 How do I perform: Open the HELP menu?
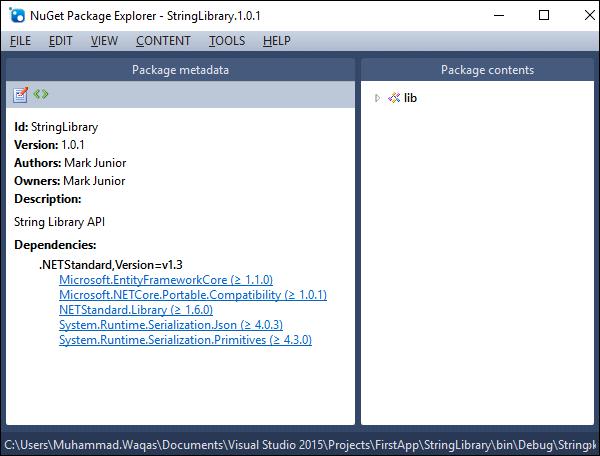277,41
